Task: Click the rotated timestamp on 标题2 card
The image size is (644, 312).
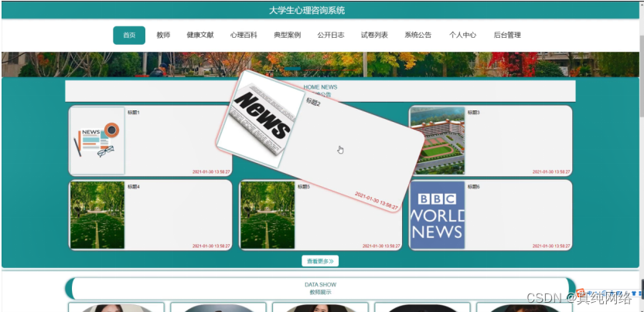Action: (377, 201)
